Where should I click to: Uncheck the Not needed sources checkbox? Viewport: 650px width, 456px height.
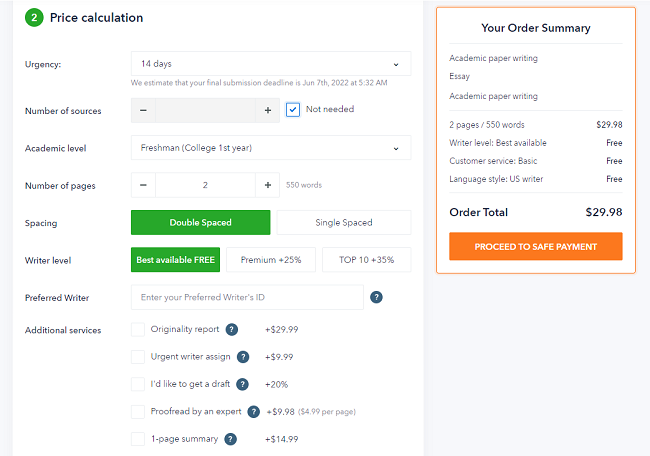[293, 109]
